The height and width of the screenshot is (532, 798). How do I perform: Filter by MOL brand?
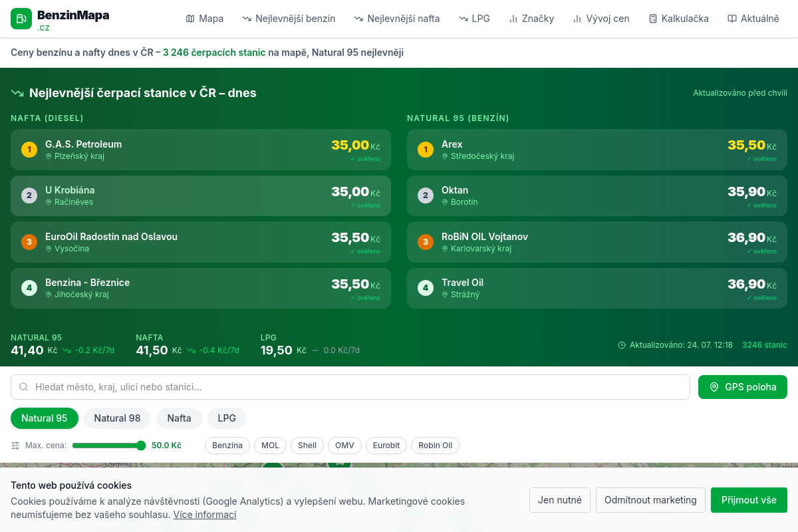[271, 446]
